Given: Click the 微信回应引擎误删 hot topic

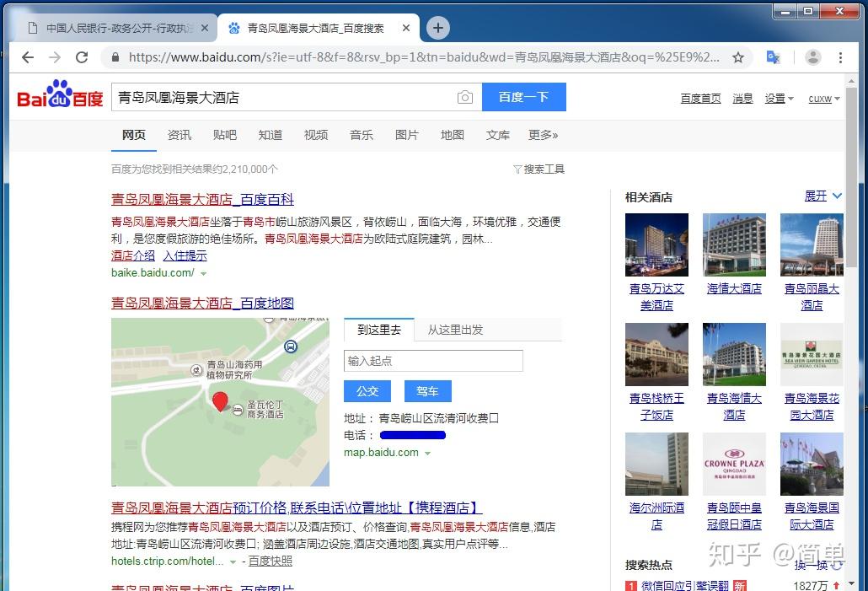Looking at the screenshot, I should click(x=685, y=585).
